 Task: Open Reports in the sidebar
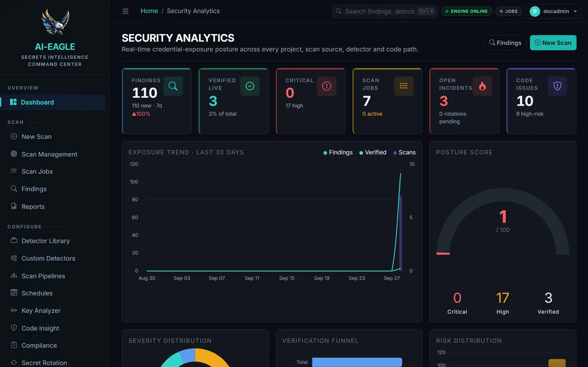click(53, 206)
